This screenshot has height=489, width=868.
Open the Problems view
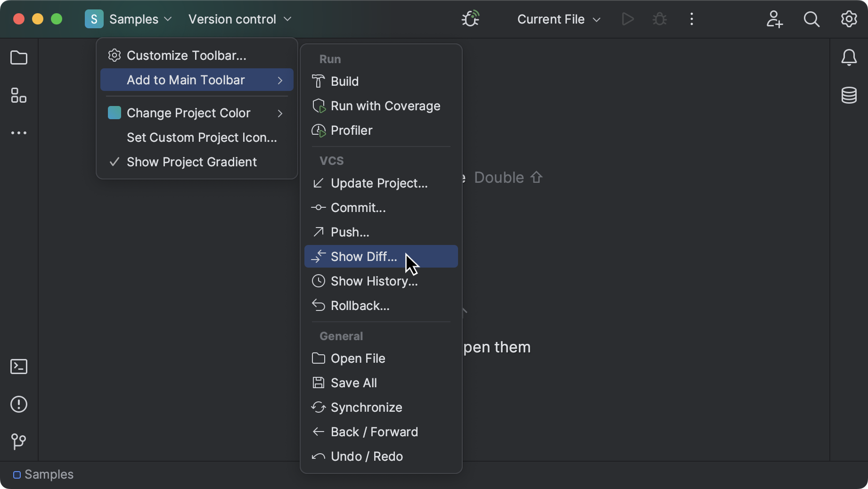19,404
